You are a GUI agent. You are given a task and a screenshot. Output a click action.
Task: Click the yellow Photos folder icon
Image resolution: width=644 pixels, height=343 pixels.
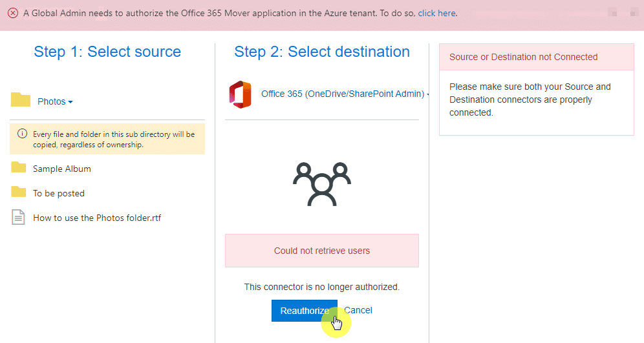coord(21,99)
